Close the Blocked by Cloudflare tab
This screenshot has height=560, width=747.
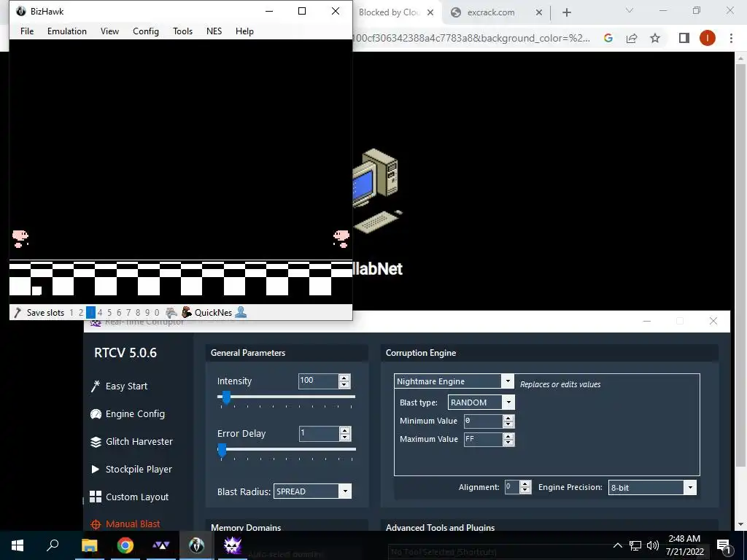pyautogui.click(x=430, y=12)
